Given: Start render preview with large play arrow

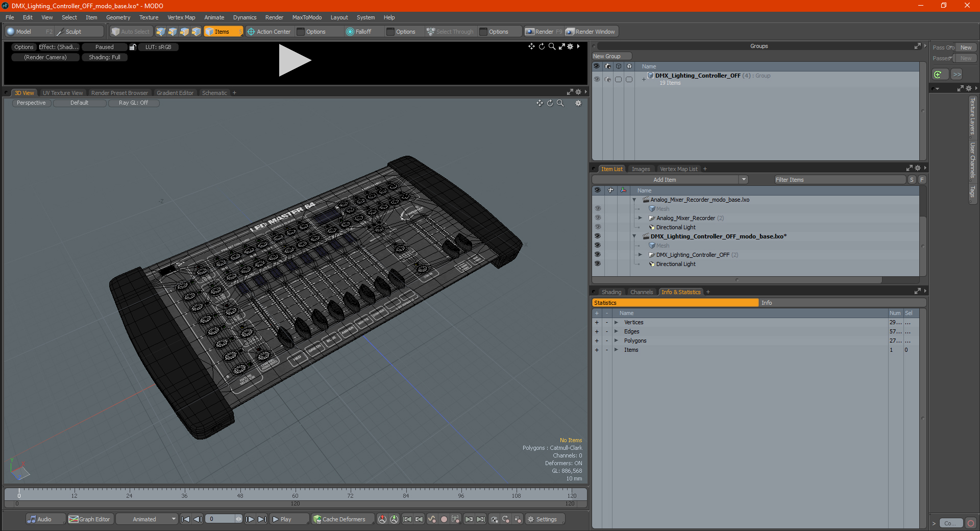Looking at the screenshot, I should click(295, 60).
